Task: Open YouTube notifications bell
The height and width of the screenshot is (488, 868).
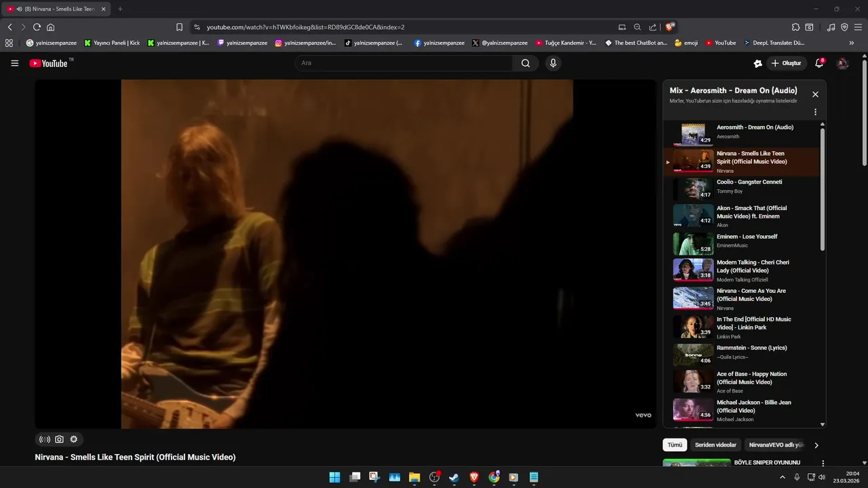Action: click(x=819, y=63)
